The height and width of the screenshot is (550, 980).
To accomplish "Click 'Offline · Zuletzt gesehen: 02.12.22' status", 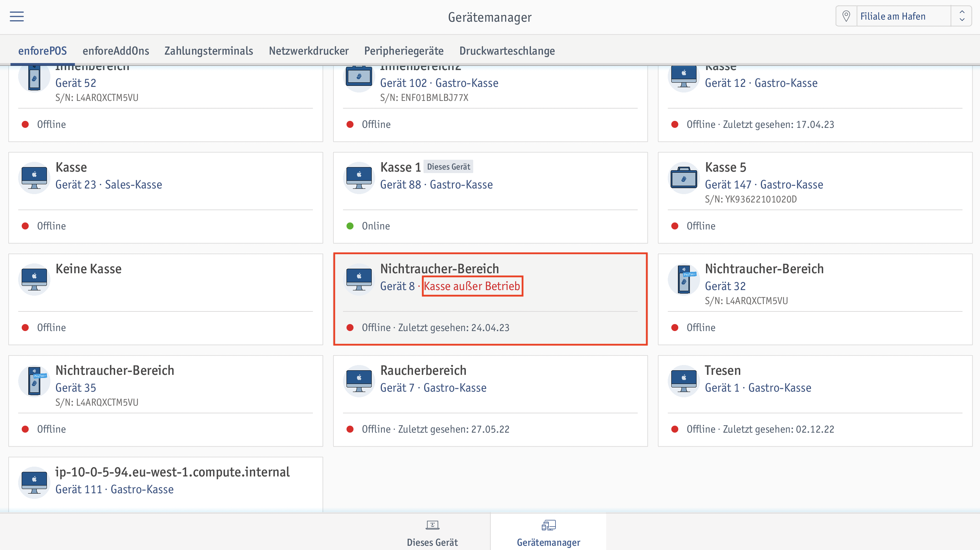I will [x=760, y=429].
